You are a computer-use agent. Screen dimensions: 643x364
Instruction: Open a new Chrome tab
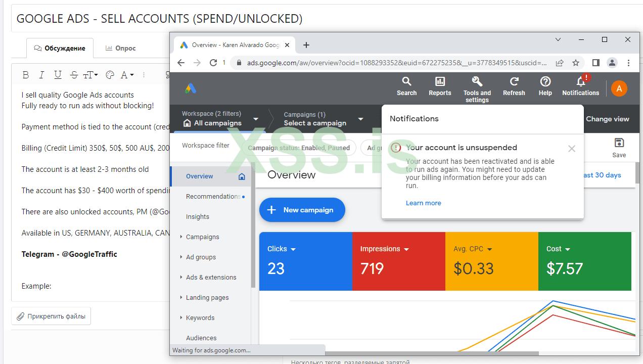point(306,45)
